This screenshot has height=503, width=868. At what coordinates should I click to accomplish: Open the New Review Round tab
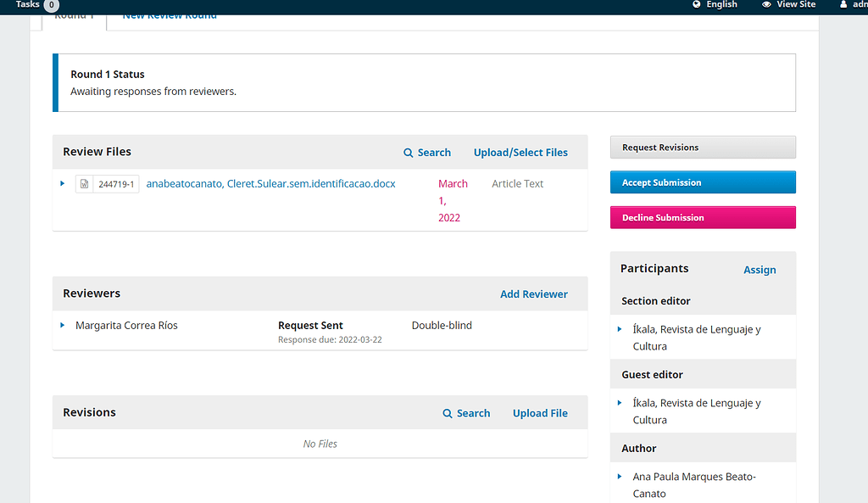pos(169,14)
